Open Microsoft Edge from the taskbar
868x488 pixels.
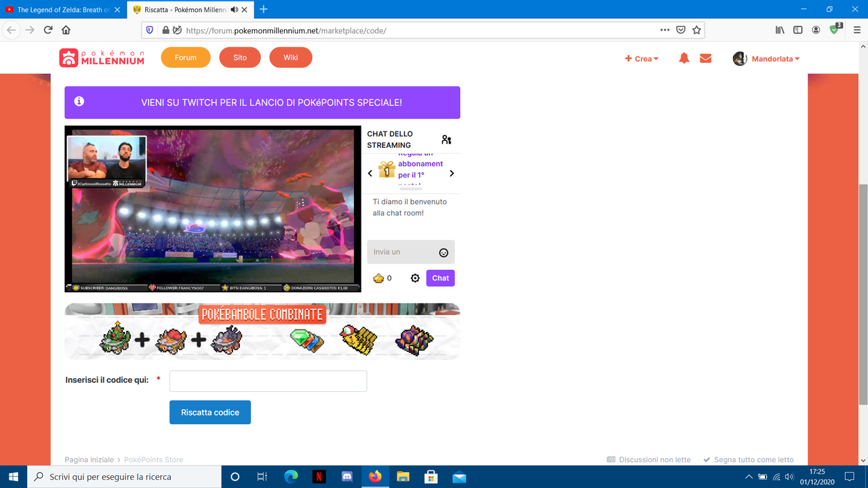click(291, 477)
